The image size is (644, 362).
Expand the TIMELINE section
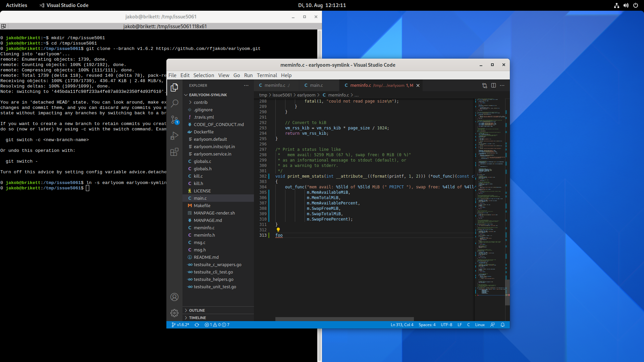(x=197, y=318)
